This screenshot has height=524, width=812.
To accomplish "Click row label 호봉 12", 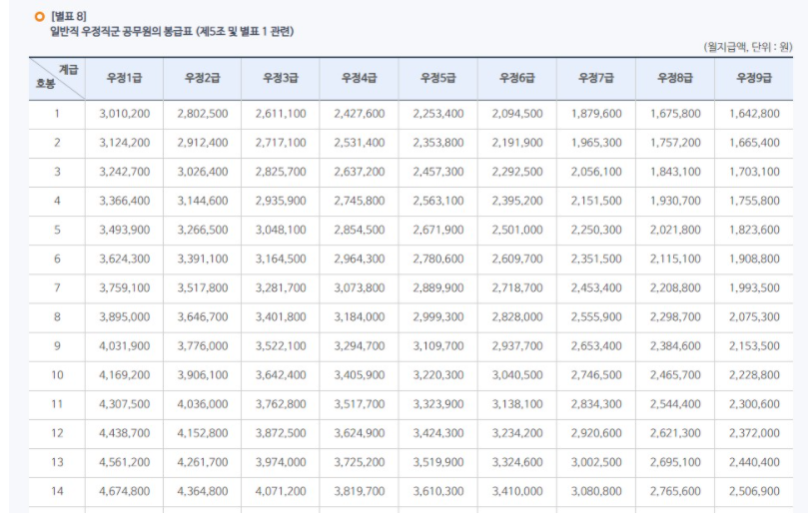I will click(x=57, y=433).
